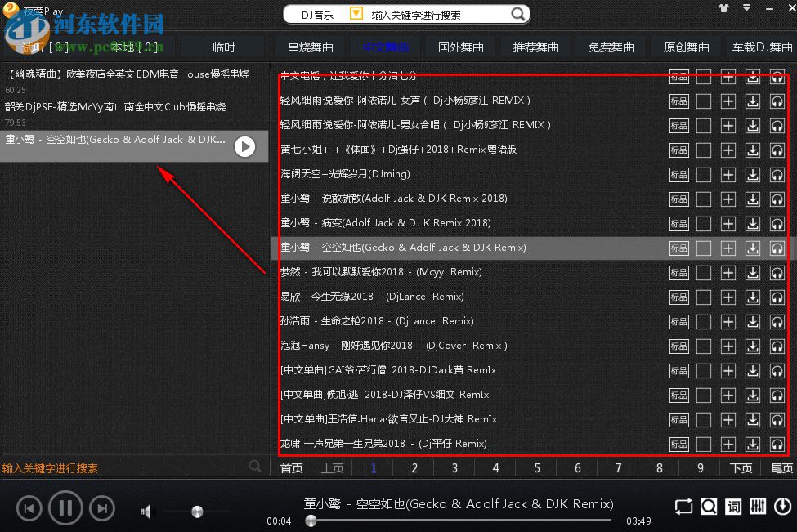Click the volume speaker icon
This screenshot has width=797, height=532.
point(146,512)
